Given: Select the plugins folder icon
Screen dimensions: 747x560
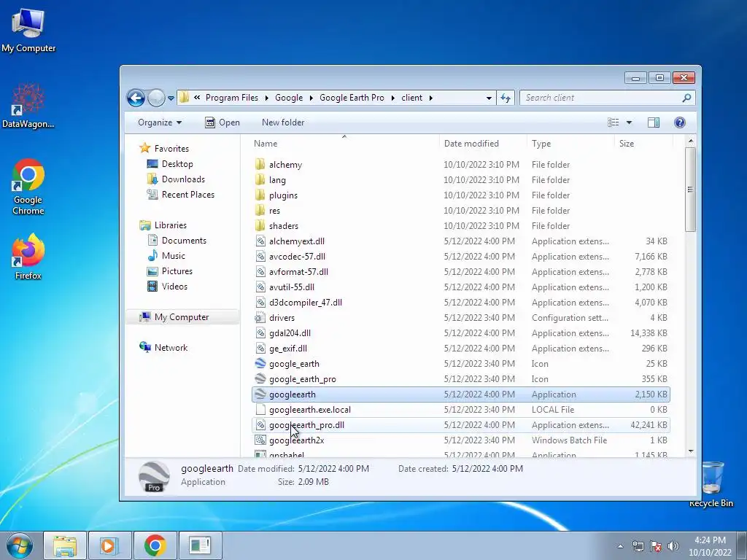Looking at the screenshot, I should (260, 195).
